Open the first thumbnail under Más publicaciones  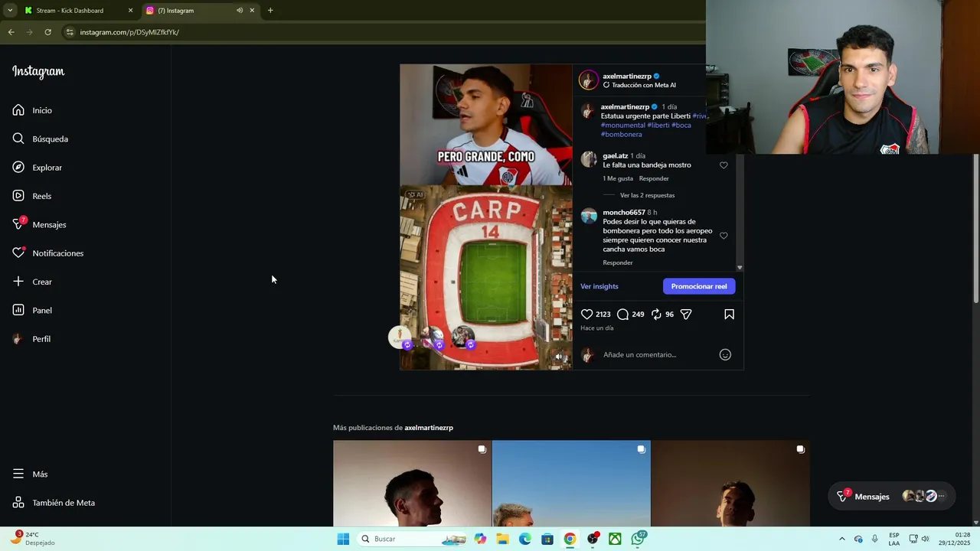point(412,483)
